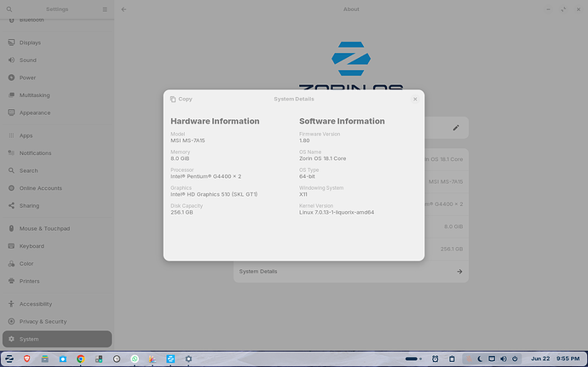This screenshot has height=367, width=588.
Task: Open the System Details arrow row
Action: tap(351, 272)
